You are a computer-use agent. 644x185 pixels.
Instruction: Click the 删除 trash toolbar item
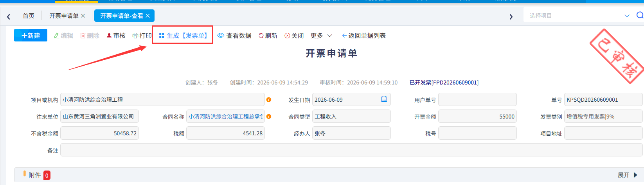[x=90, y=36]
